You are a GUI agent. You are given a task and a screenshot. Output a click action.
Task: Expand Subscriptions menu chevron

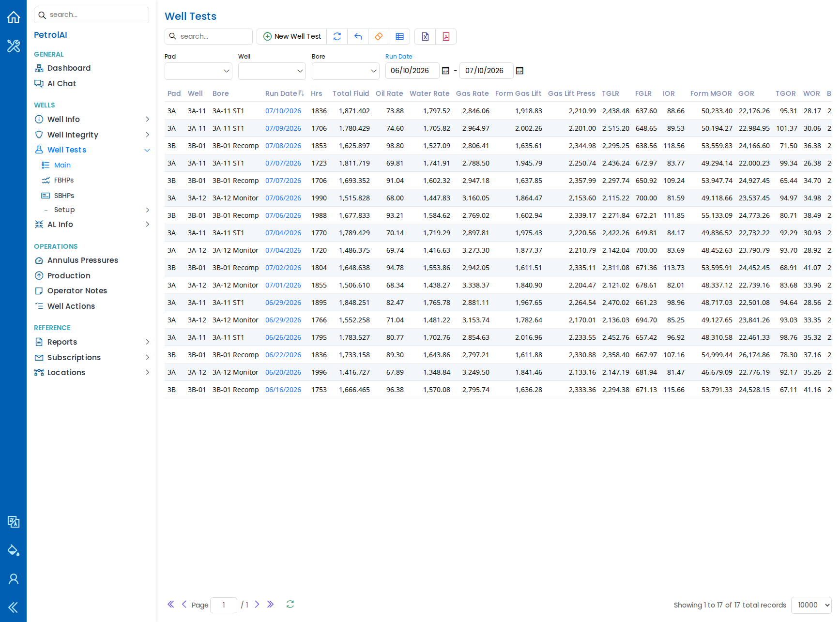(x=147, y=358)
